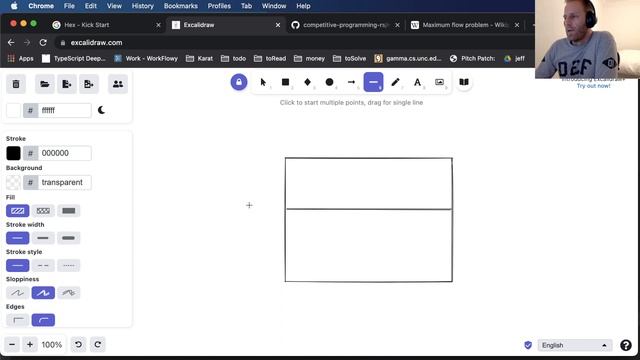
Task: Set stroke style to dashed
Action: (x=43, y=265)
